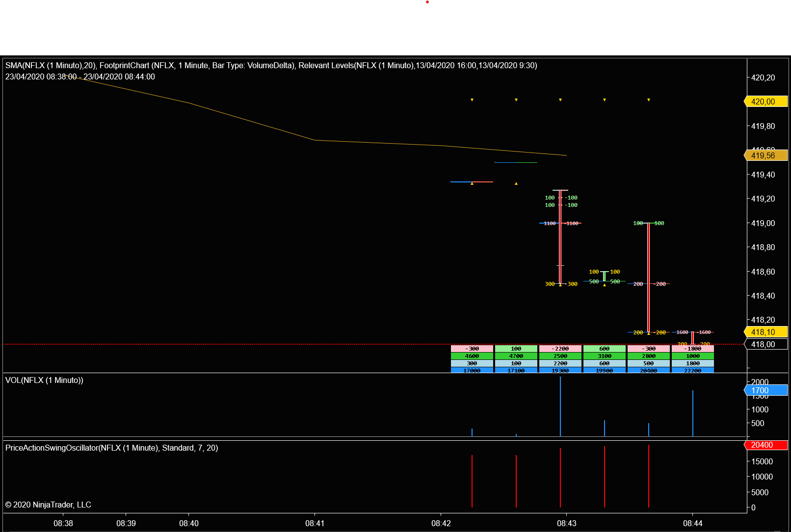Click the 08:42 time axis label

point(441,523)
